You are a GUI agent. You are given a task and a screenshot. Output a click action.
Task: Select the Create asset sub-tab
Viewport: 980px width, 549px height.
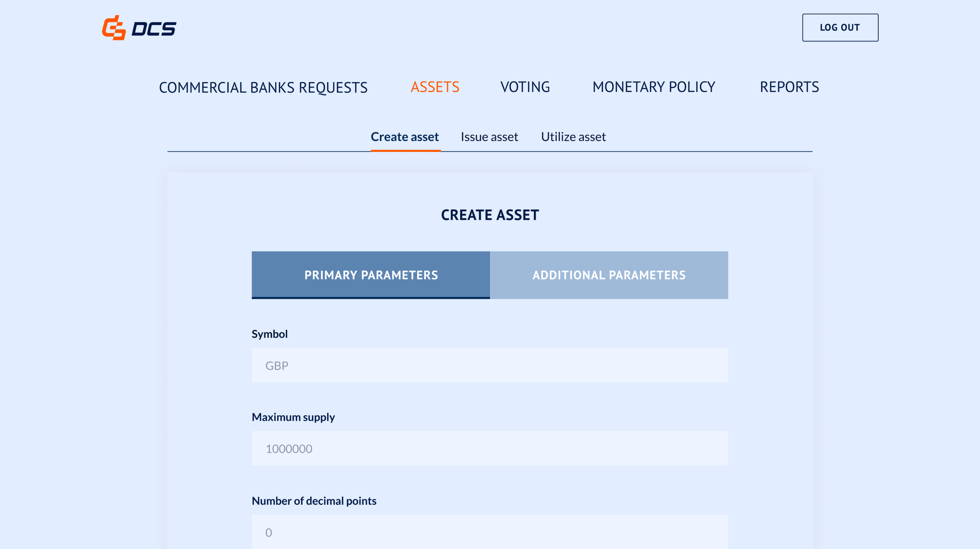[x=405, y=137]
